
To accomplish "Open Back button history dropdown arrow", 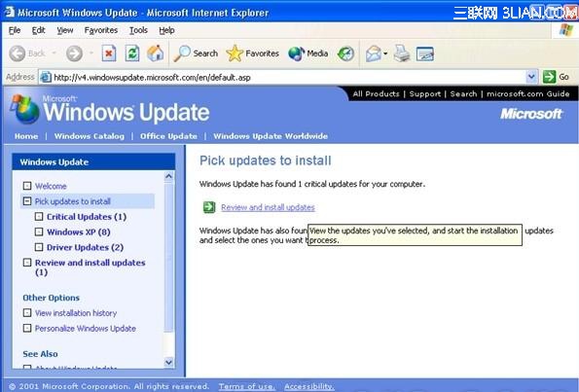I will point(54,53).
